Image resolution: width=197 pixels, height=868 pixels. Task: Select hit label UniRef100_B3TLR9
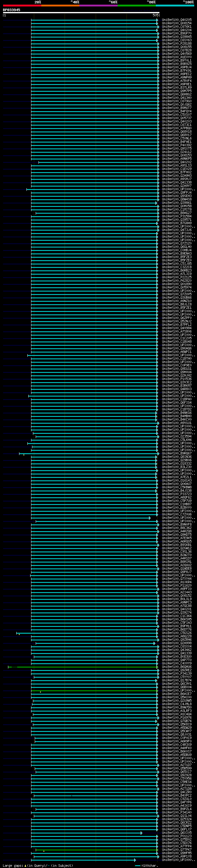click(x=177, y=88)
